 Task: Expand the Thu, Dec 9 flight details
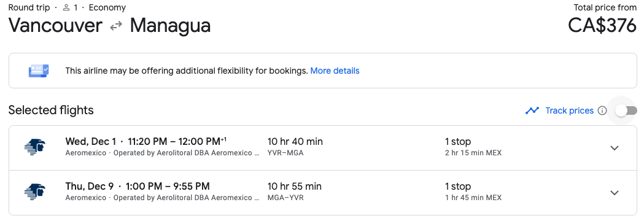click(615, 193)
